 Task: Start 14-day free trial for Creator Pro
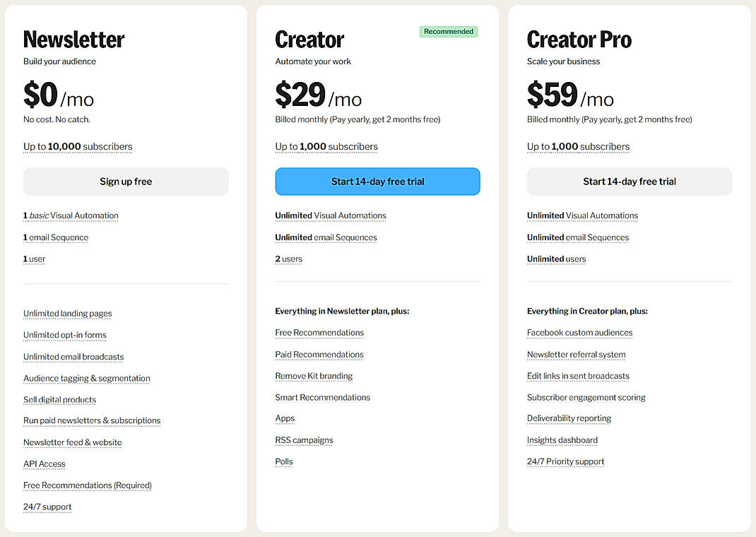click(629, 182)
